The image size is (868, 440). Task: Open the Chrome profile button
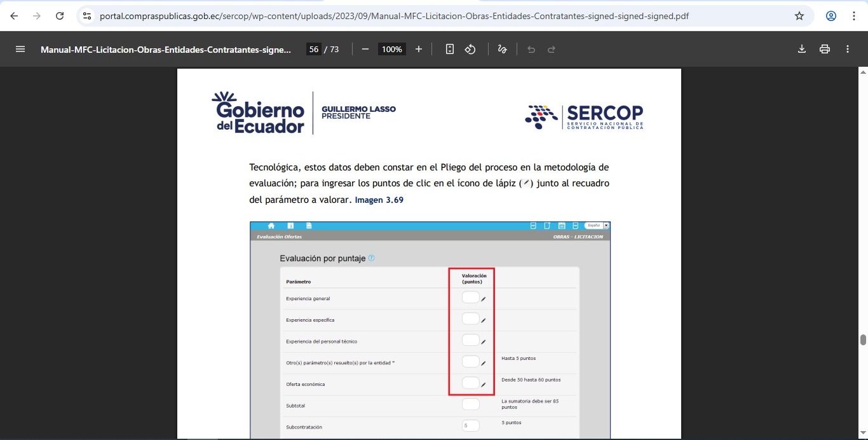[831, 16]
